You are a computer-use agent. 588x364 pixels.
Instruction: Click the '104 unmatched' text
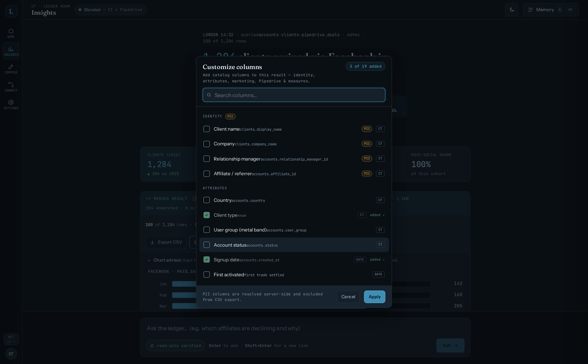tap(162, 208)
